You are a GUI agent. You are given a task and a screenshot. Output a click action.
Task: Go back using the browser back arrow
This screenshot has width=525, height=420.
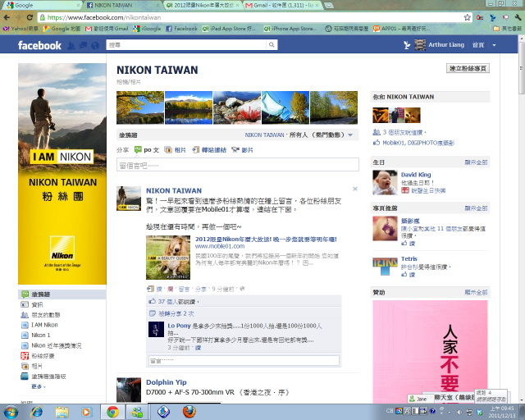[7, 17]
